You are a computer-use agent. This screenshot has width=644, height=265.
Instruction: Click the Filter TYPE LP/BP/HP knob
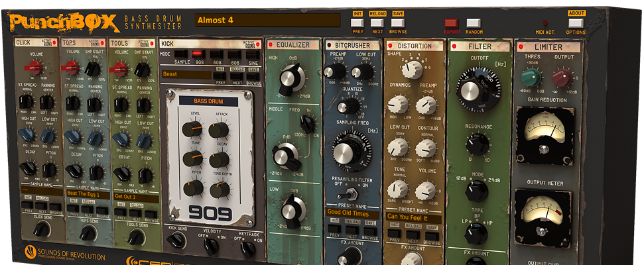pyautogui.click(x=476, y=233)
